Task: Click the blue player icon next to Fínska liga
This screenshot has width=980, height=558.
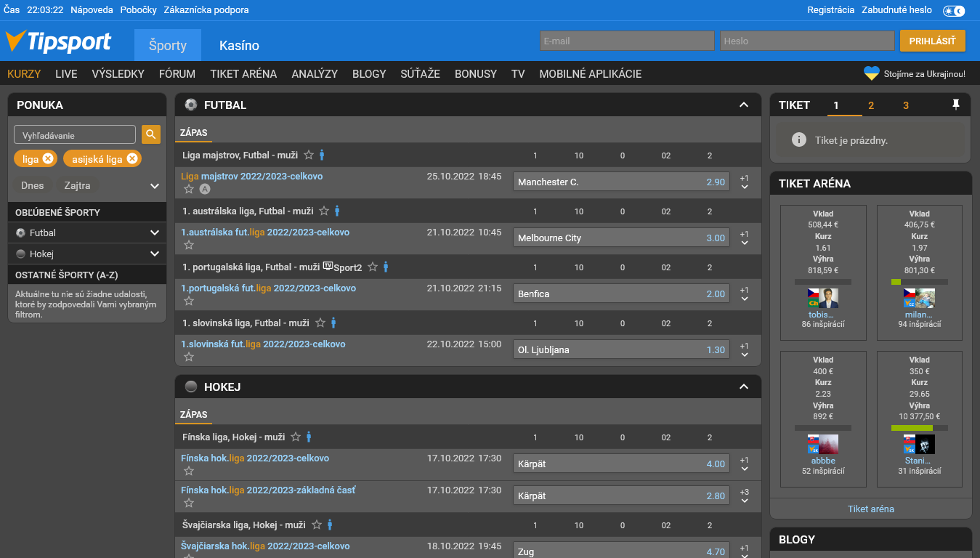Action: [308, 437]
